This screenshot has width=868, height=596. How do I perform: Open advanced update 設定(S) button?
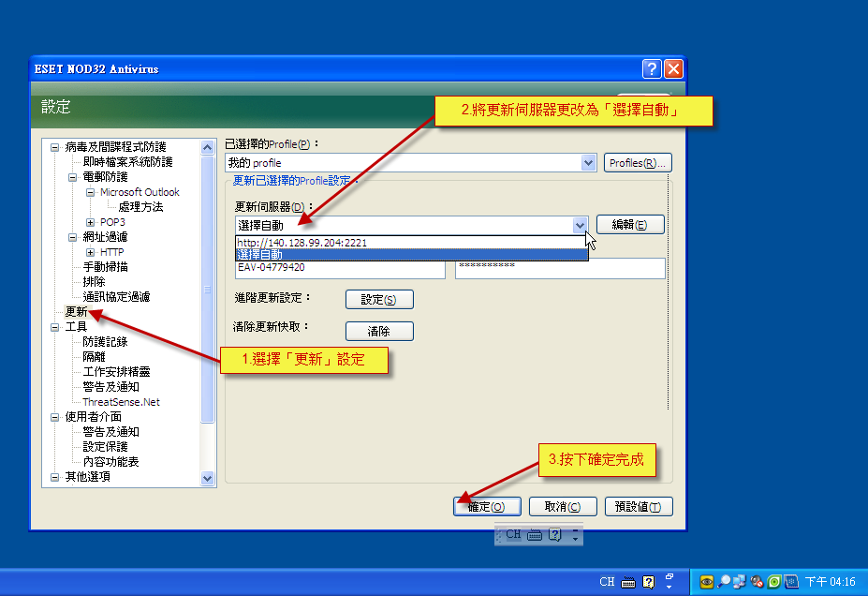tap(379, 300)
